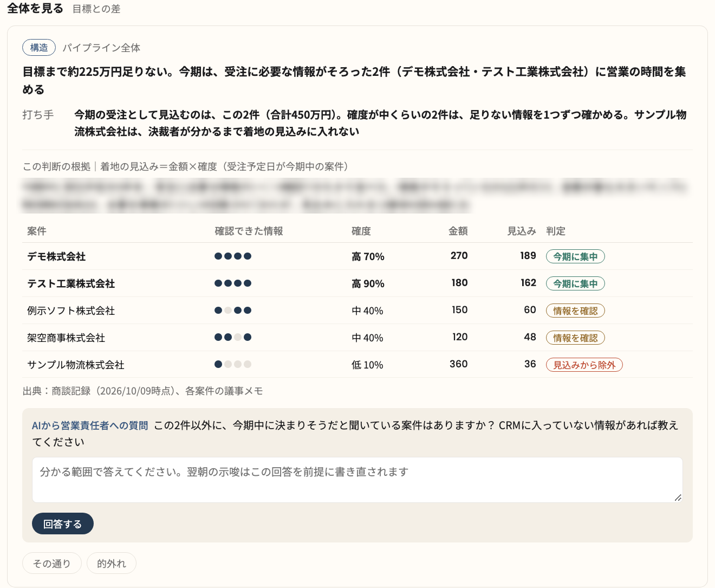Select the サンプル物流株式会社 row name
The width and height of the screenshot is (715, 588).
pos(76,365)
